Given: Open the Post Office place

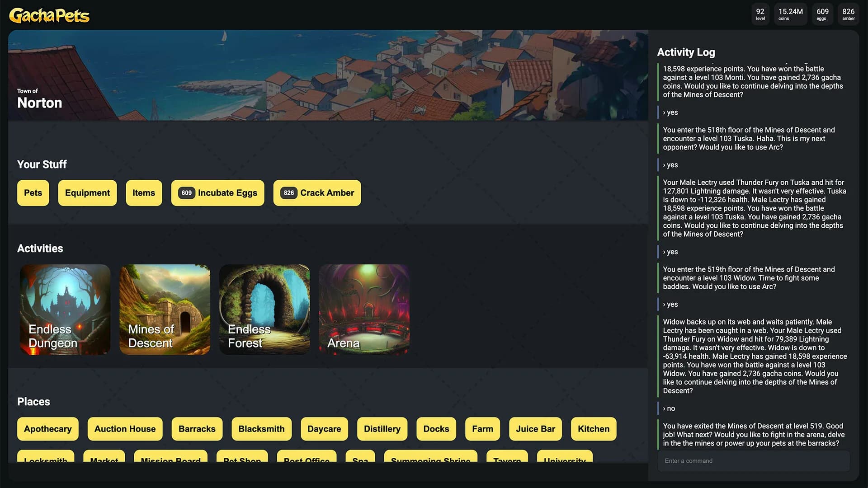Looking at the screenshot, I should (x=307, y=456).
